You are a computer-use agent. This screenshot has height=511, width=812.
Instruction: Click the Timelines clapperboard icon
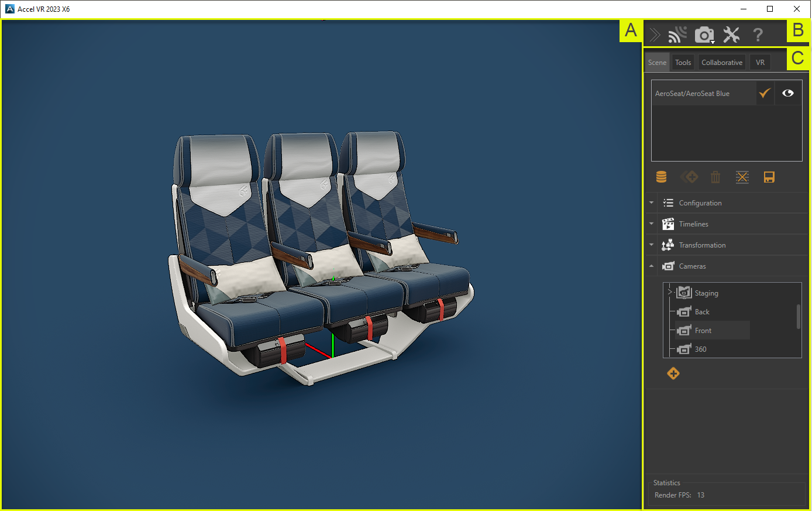tap(668, 224)
